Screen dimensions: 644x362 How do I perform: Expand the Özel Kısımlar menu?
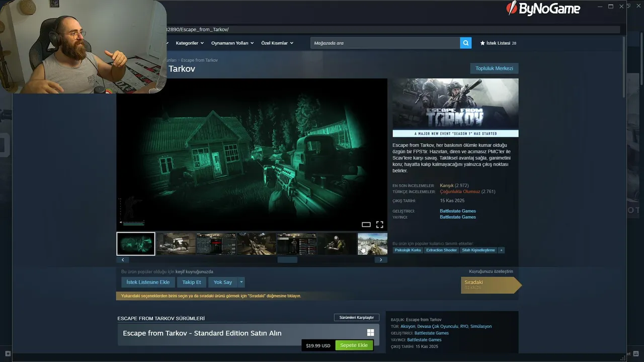pyautogui.click(x=277, y=43)
